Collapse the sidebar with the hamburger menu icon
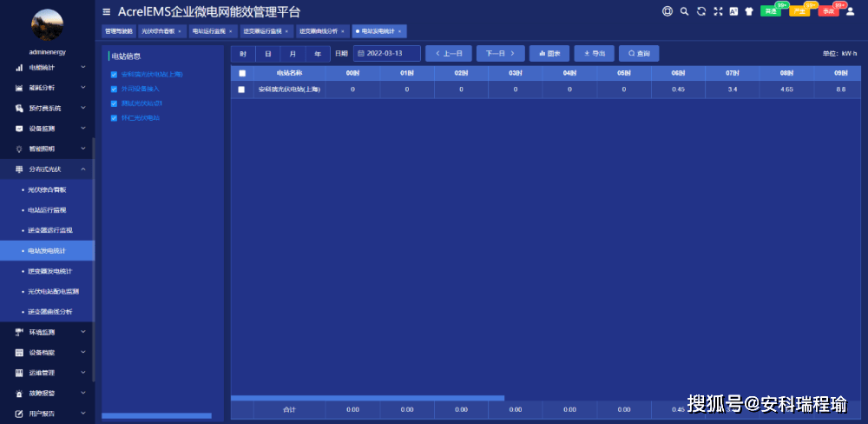 coord(106,11)
